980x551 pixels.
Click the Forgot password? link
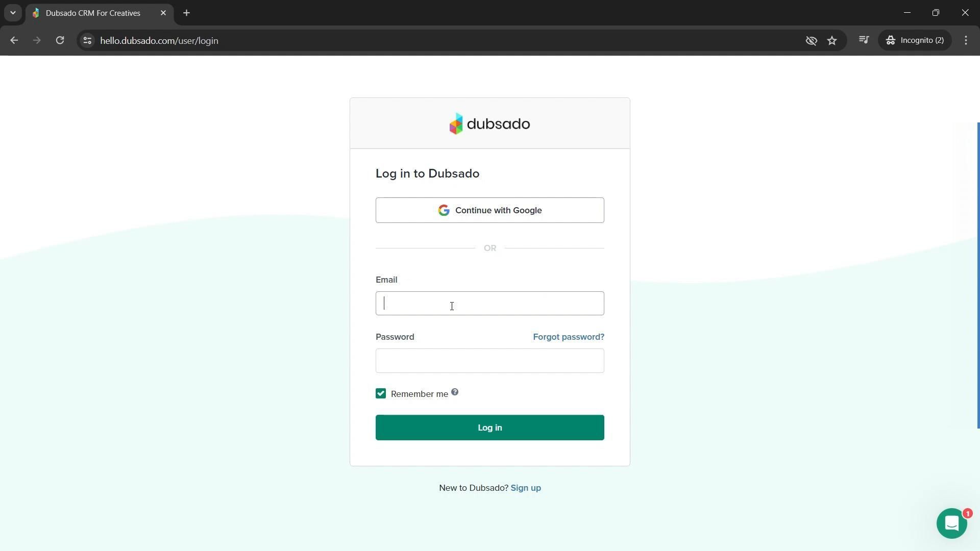point(568,337)
